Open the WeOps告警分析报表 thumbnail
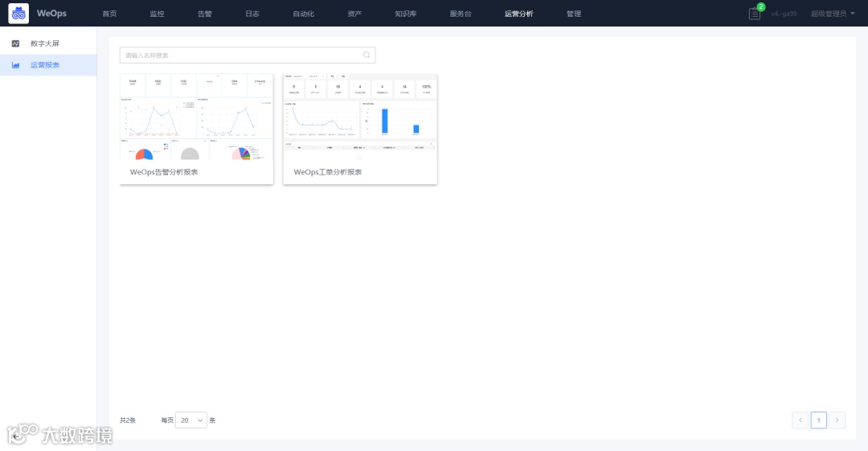 [197, 117]
